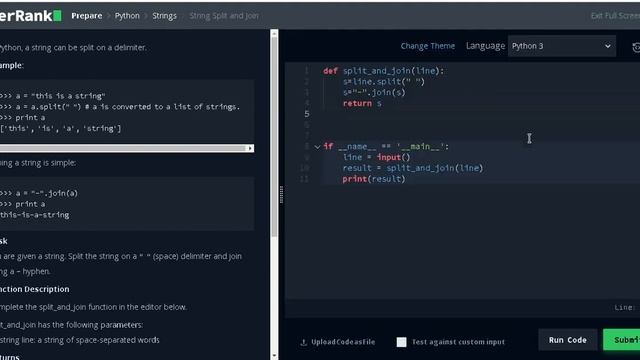
Task: Click Upload Code as File link
Action: tap(343, 342)
